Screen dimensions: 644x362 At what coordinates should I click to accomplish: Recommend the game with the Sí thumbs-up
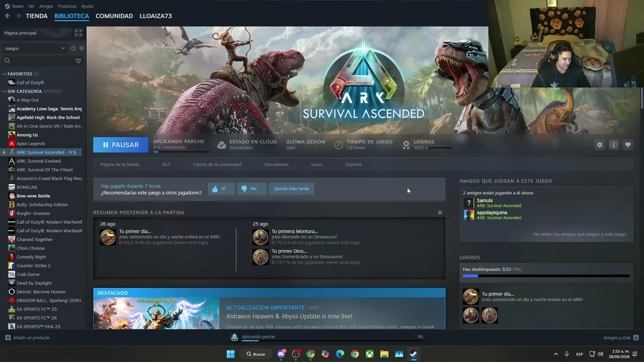pos(221,189)
